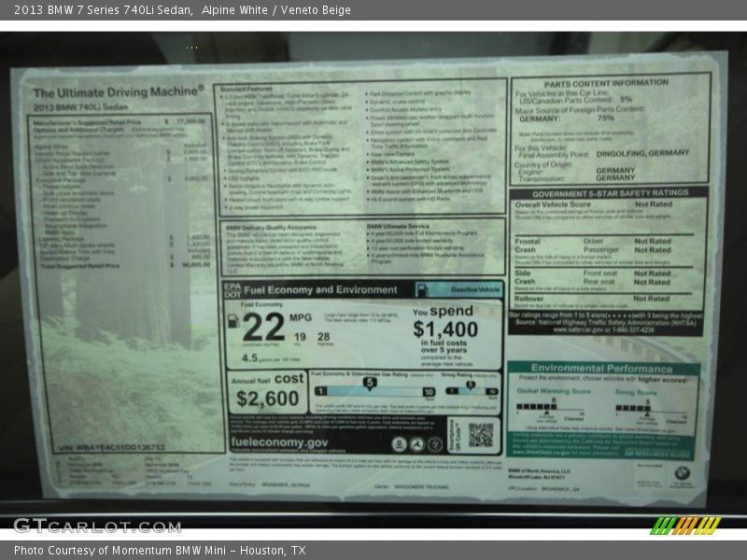Click the '4.5' gallons per 100 miles value
The image size is (747, 560).
pyautogui.click(x=249, y=357)
